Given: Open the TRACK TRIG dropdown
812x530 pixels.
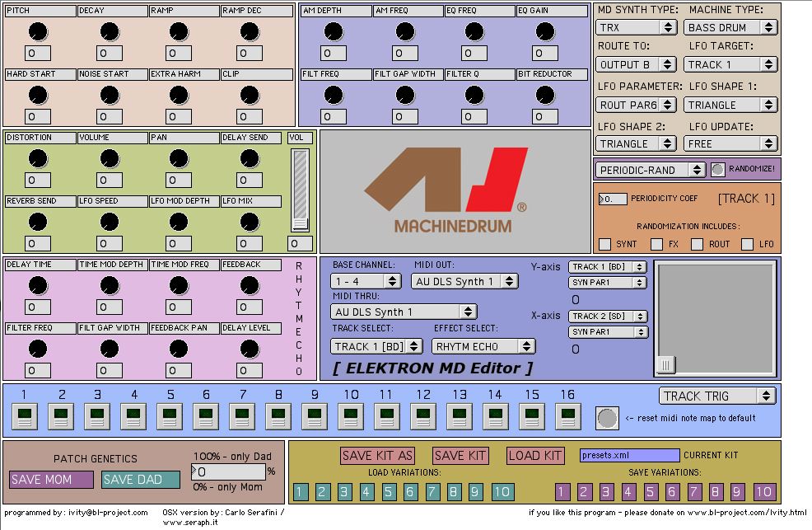Looking at the screenshot, I should click(x=717, y=396).
